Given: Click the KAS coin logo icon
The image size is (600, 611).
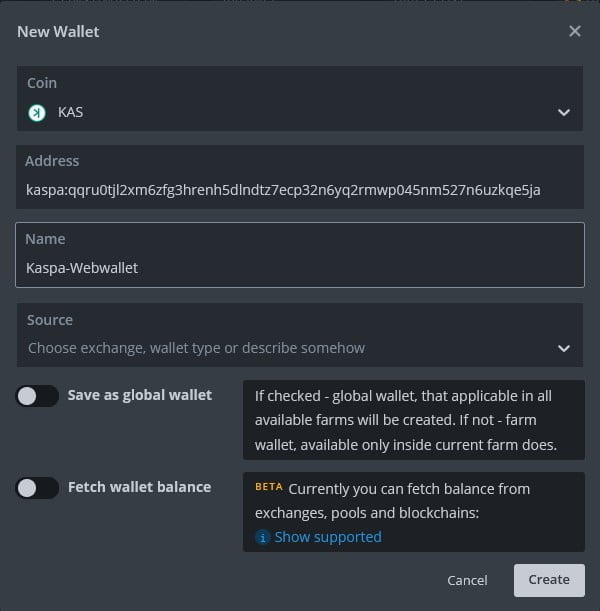Looking at the screenshot, I should point(36,113).
